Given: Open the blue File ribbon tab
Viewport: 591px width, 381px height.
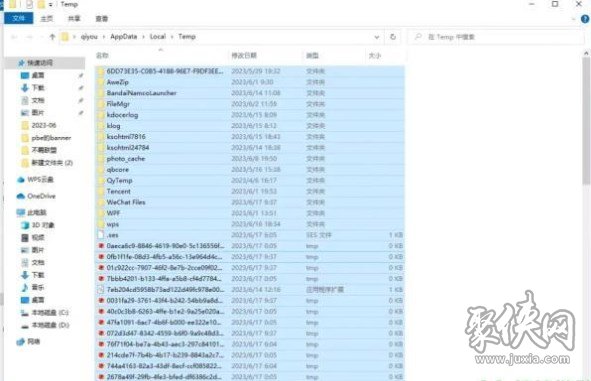Looking at the screenshot, I should tap(18, 18).
